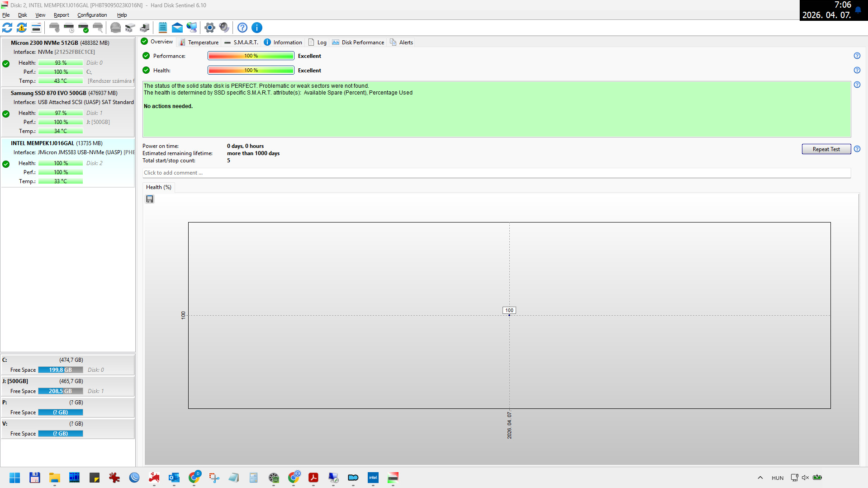Switch to the Information tab
Screen dimensions: 868x488
[x=283, y=43]
